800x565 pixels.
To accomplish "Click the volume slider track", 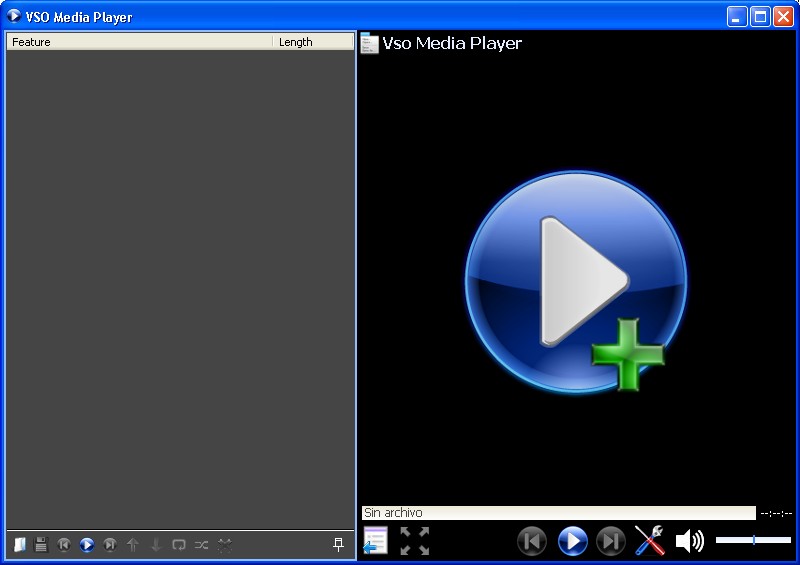I will click(754, 539).
